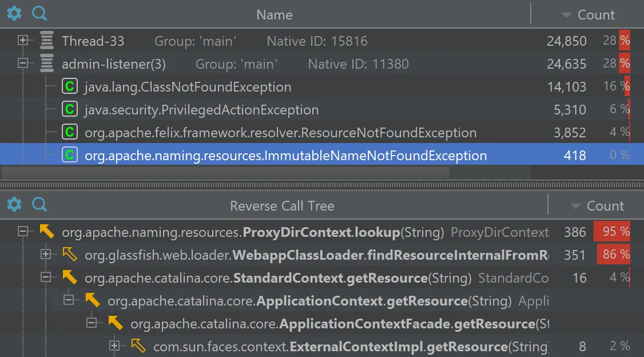Collapse the StandardContext.getResource node

pos(46,277)
